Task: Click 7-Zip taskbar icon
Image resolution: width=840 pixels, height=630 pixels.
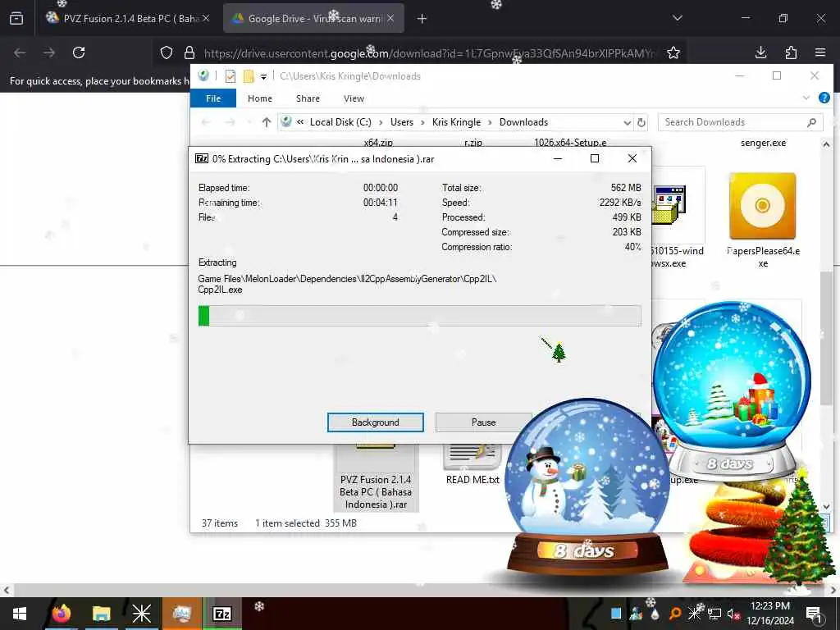Action: [221, 614]
